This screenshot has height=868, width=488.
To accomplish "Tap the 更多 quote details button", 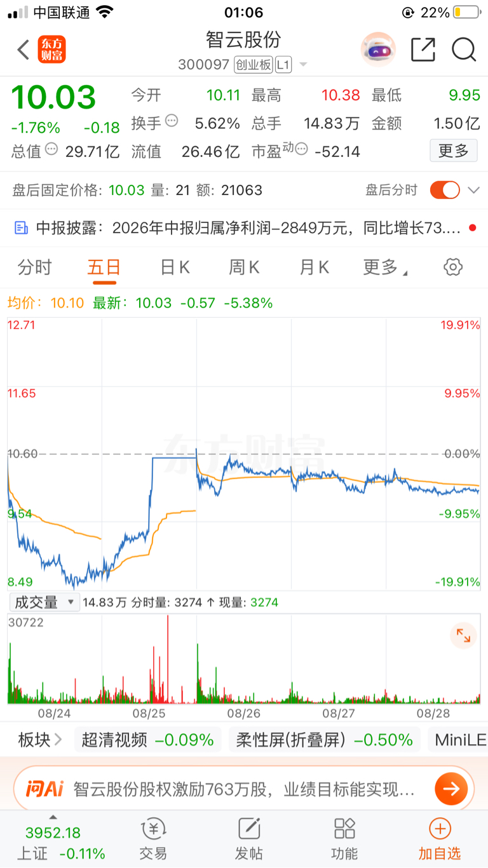I will pos(454,151).
